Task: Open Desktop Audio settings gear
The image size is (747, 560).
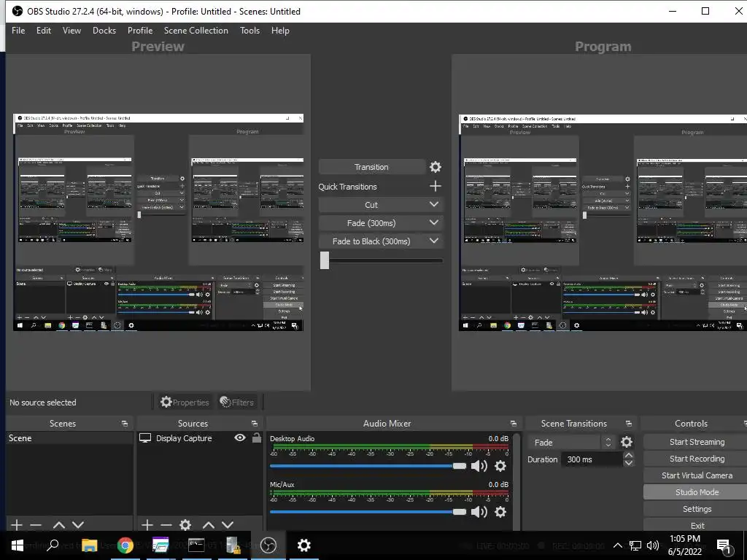Action: click(x=500, y=466)
